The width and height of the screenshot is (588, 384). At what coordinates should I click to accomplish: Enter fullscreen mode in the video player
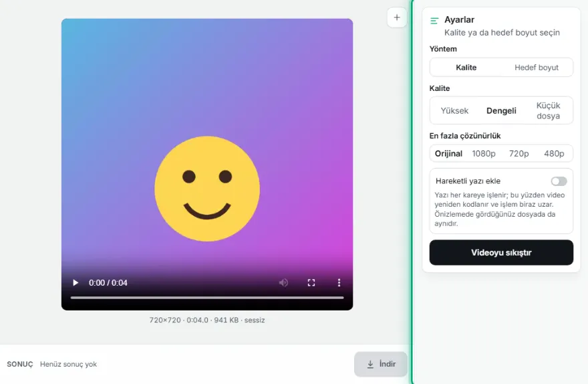click(x=311, y=283)
